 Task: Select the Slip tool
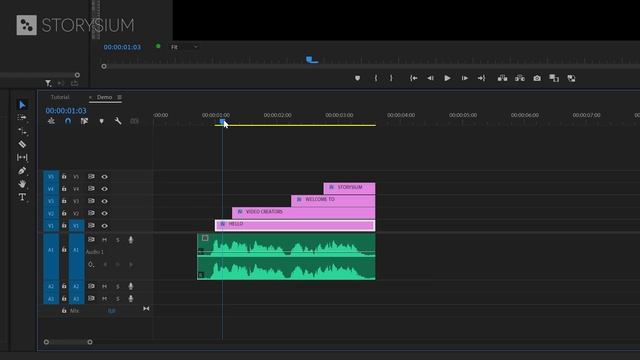(22, 157)
